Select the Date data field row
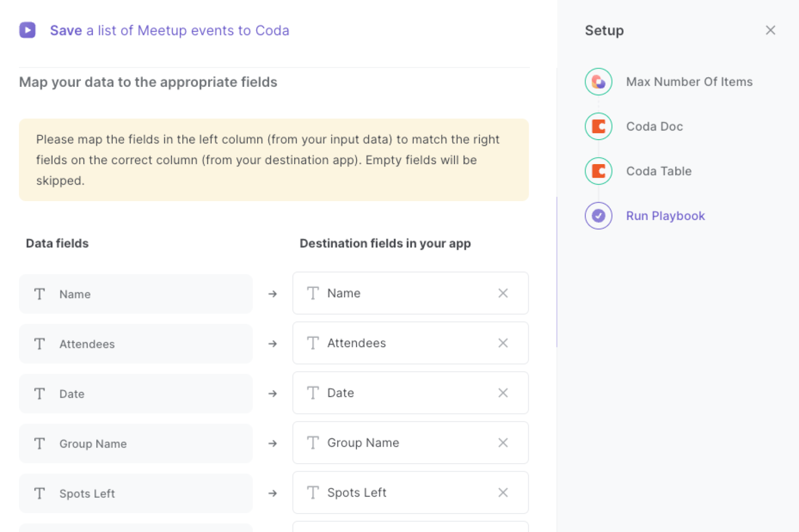The image size is (799, 532). (136, 394)
